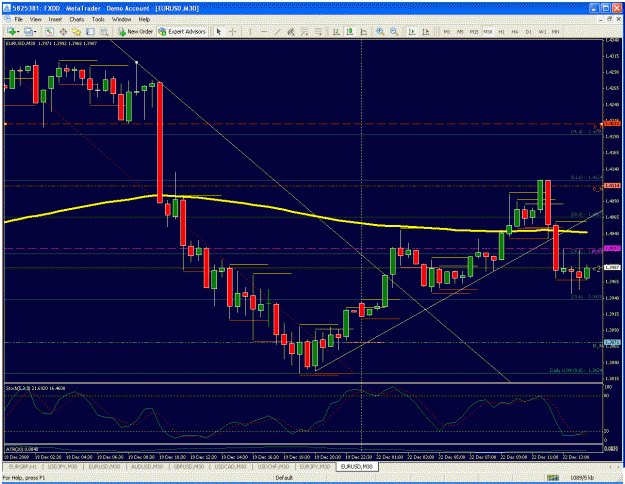
Task: Open the Strategy Tester magnifier icon
Action: pos(104,31)
